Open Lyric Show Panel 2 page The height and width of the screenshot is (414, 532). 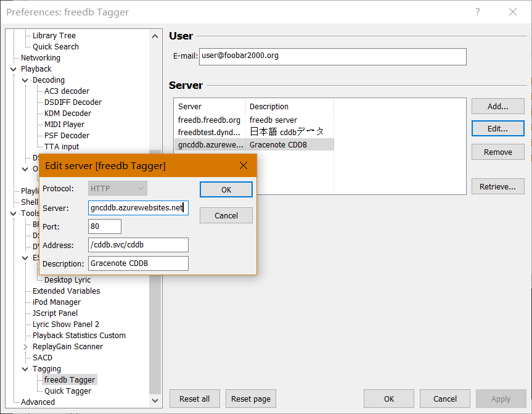(66, 325)
